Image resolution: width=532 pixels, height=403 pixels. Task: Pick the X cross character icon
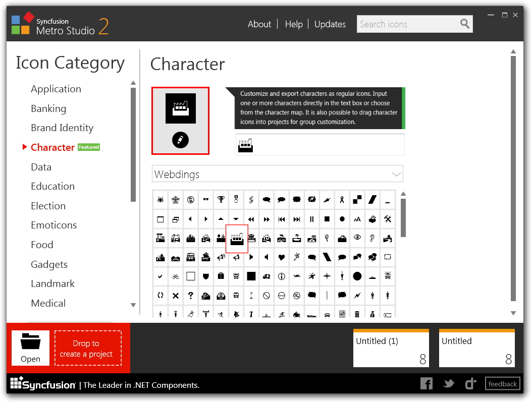[x=176, y=296]
